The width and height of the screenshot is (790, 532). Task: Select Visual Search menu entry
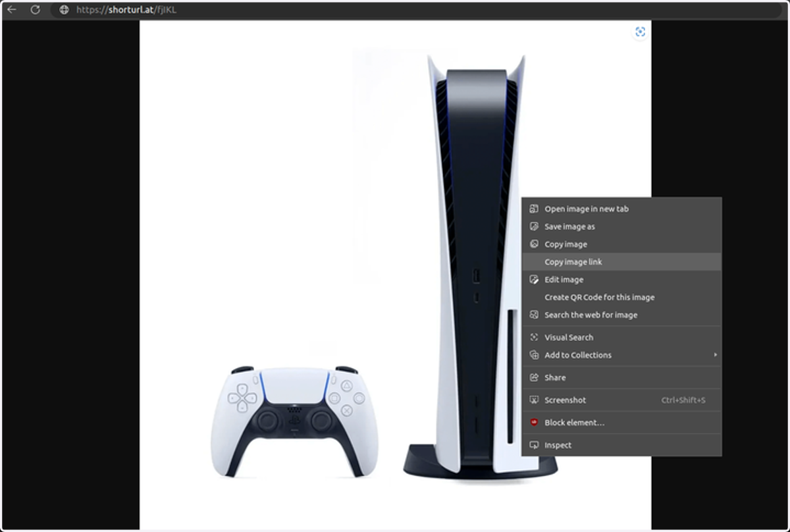click(x=621, y=337)
